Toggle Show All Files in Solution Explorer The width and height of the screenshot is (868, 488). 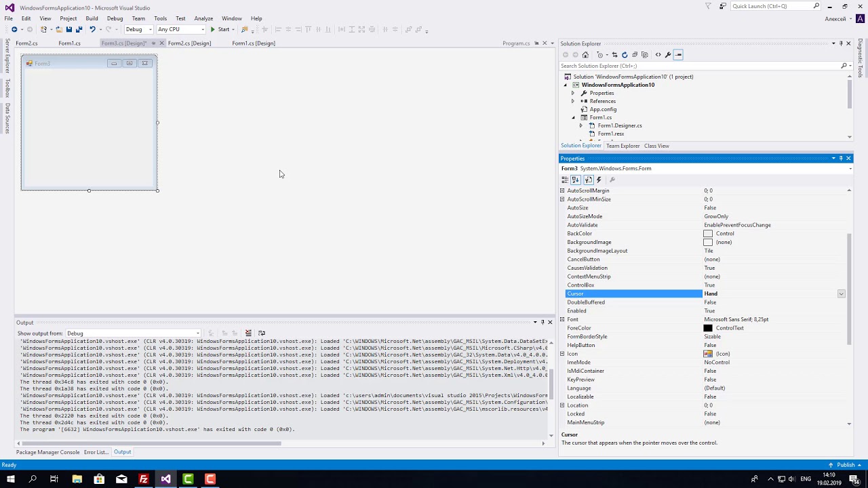[644, 55]
